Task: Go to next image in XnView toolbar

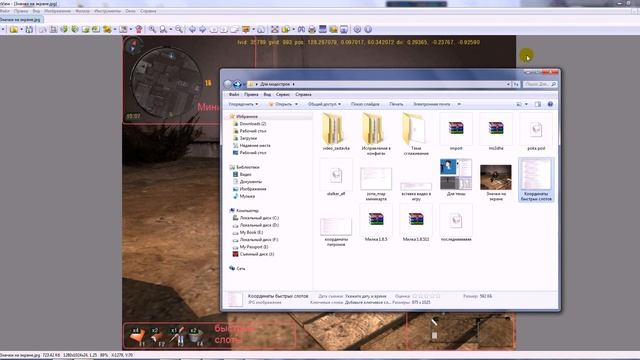Action: 202,29
